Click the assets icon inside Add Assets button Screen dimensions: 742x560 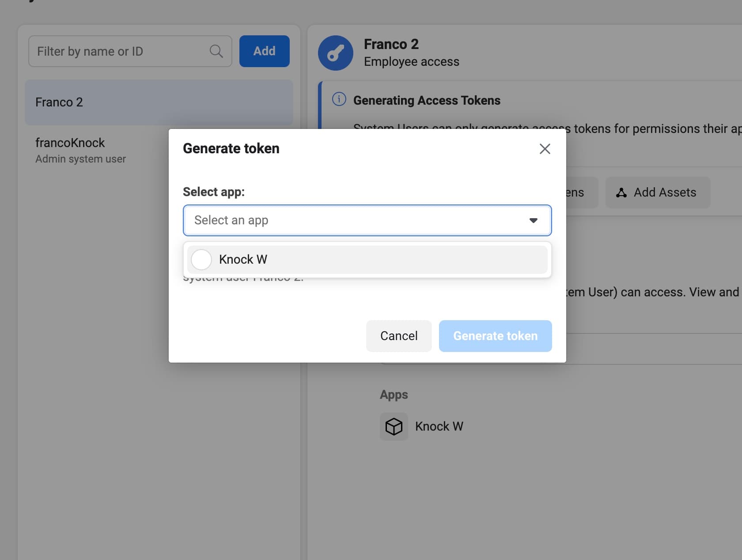(x=621, y=192)
